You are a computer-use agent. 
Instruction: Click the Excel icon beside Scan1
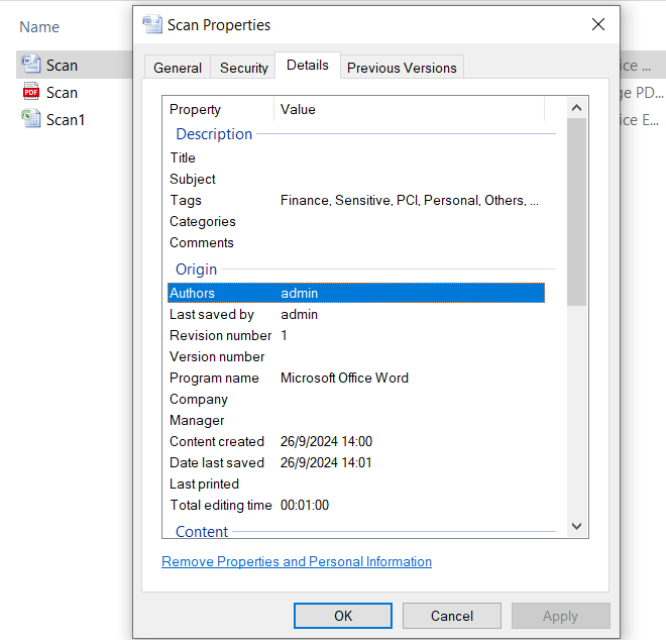[31, 119]
